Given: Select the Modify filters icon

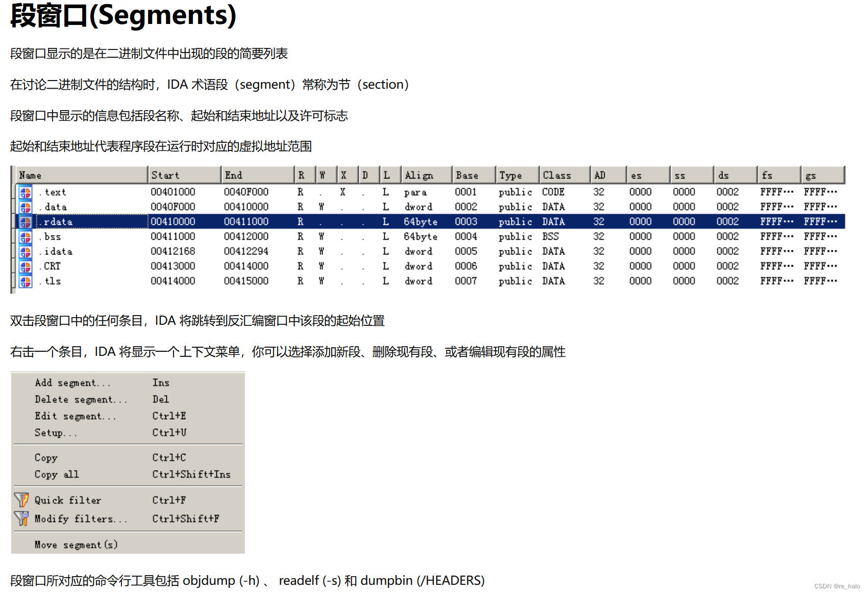Looking at the screenshot, I should pos(21,519).
